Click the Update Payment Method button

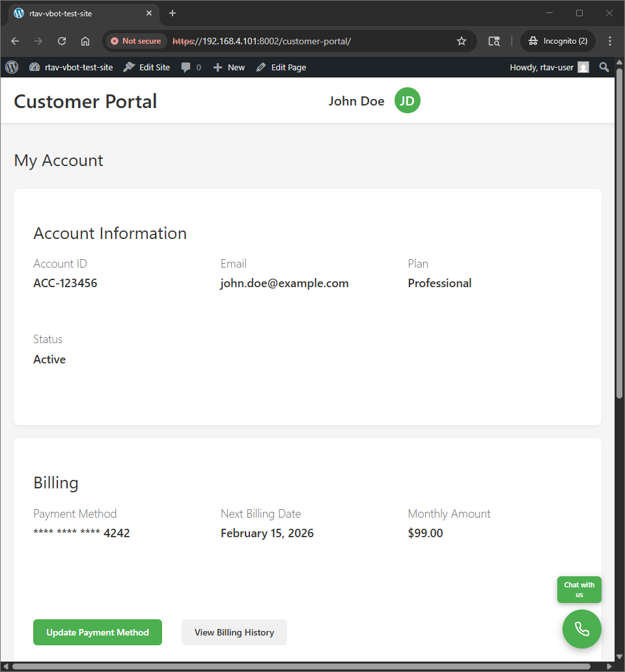pos(98,632)
